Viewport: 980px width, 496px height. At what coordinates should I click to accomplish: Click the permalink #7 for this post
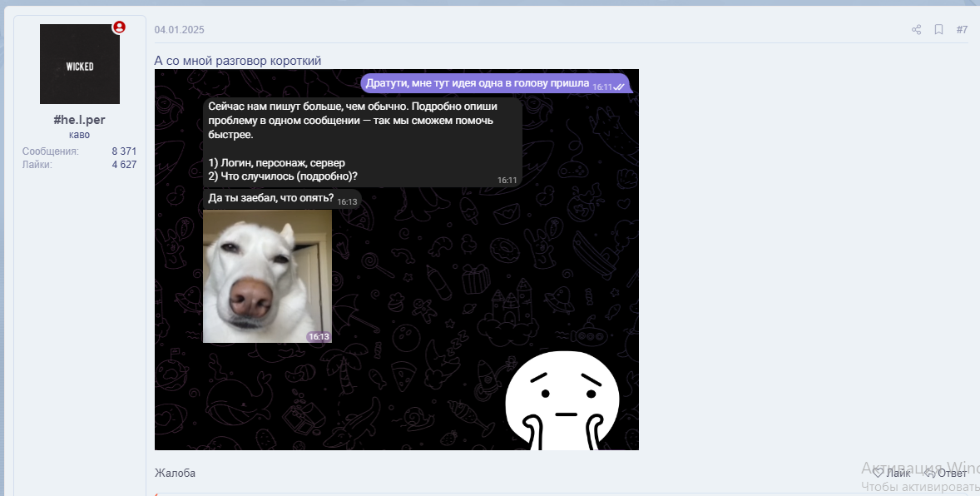click(x=963, y=29)
